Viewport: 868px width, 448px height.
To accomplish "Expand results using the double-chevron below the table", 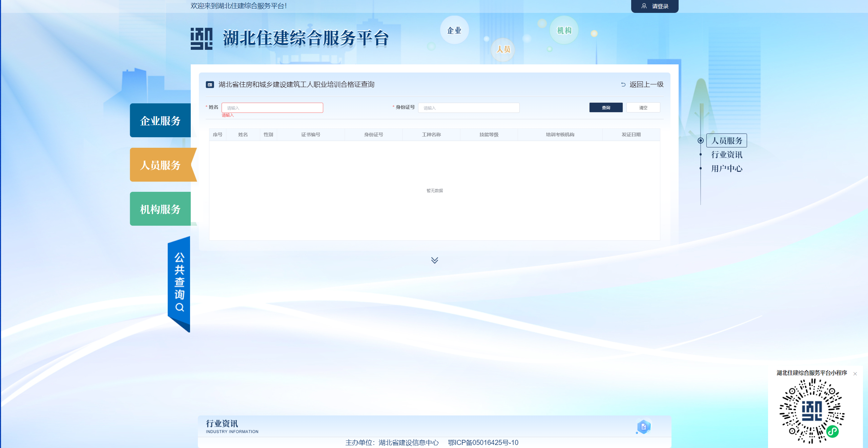I will click(x=434, y=261).
